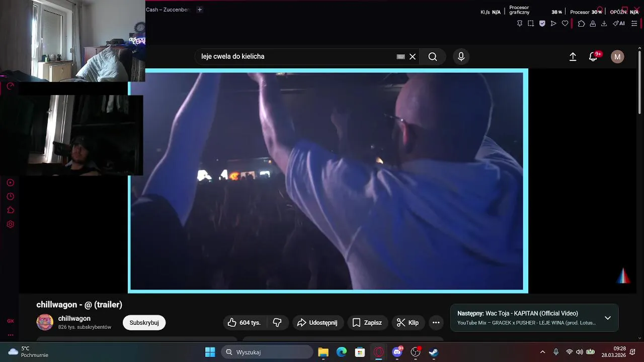The height and width of the screenshot is (362, 644).
Task: Click the tray microphone icon
Action: pyautogui.click(x=556, y=352)
